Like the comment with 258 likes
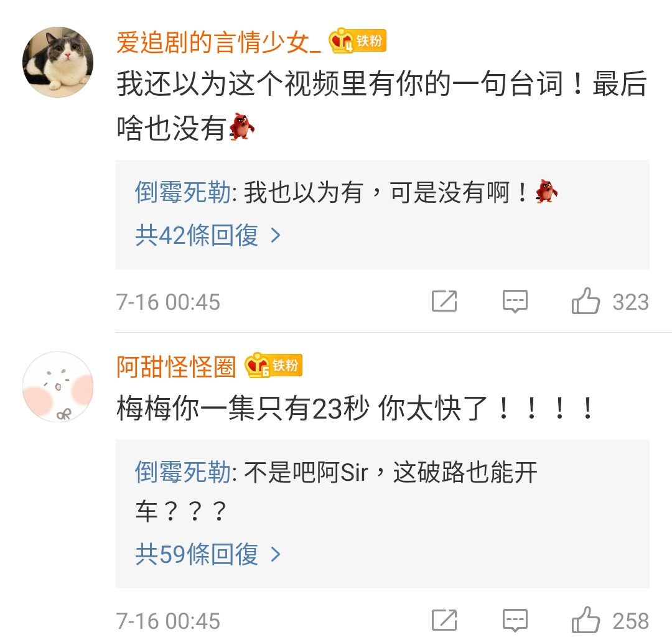672x640 pixels. (x=586, y=620)
